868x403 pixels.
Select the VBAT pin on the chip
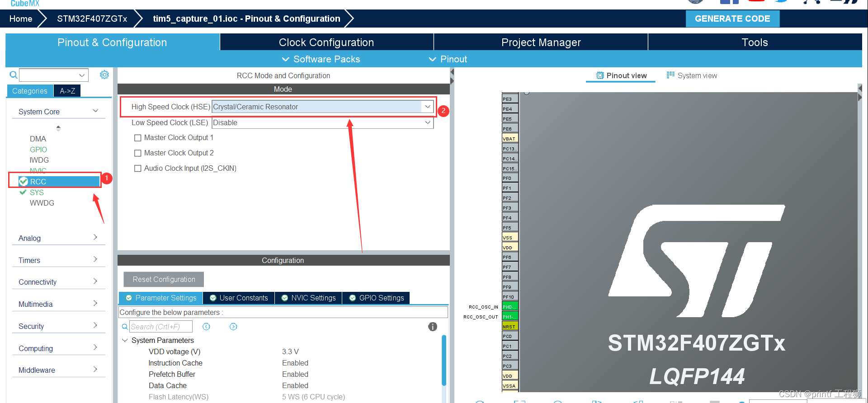tap(510, 139)
